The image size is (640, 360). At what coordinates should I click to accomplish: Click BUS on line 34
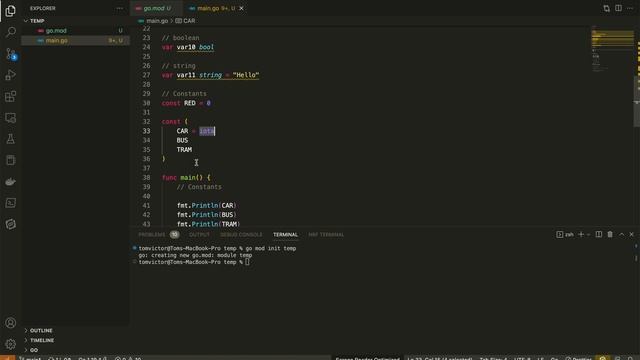182,140
